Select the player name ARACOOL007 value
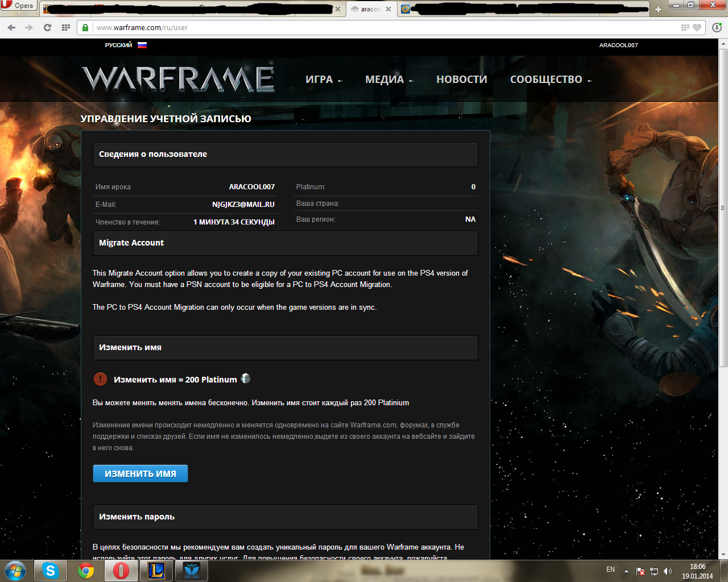Viewport: 728px width, 582px height. click(251, 186)
